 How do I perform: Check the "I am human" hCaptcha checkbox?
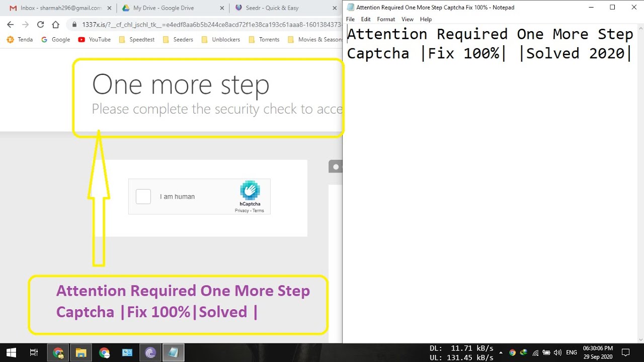(x=143, y=197)
